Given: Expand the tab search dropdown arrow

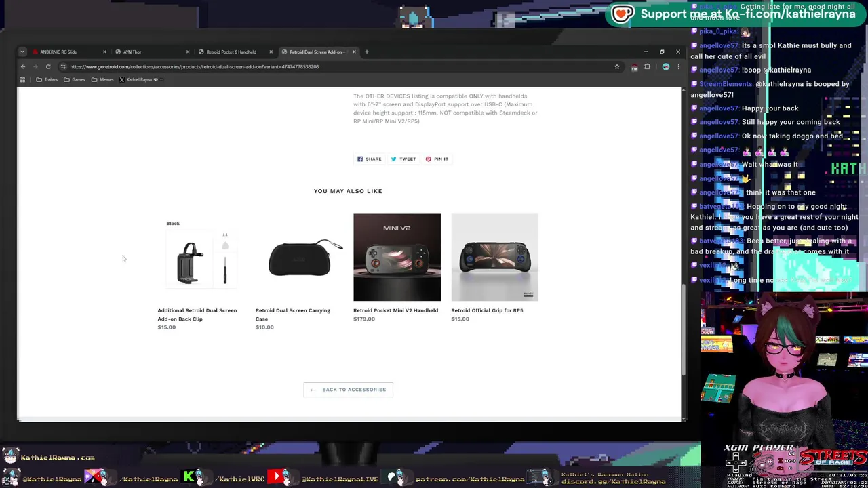Looking at the screenshot, I should coord(22,52).
